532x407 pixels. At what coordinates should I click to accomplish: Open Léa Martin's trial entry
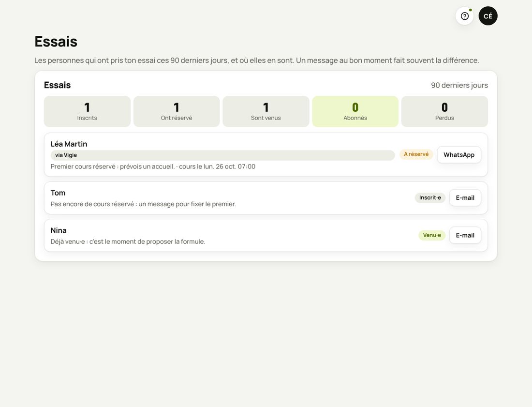pos(266,155)
